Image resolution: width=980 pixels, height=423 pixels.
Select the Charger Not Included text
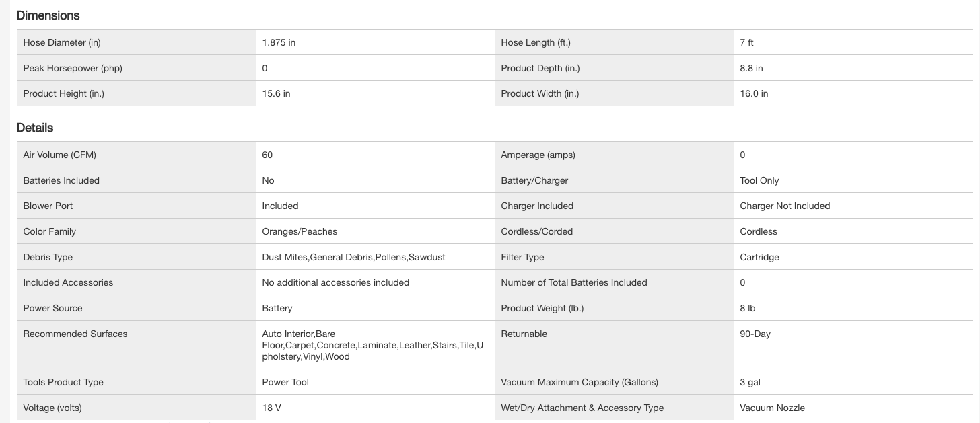tap(785, 206)
